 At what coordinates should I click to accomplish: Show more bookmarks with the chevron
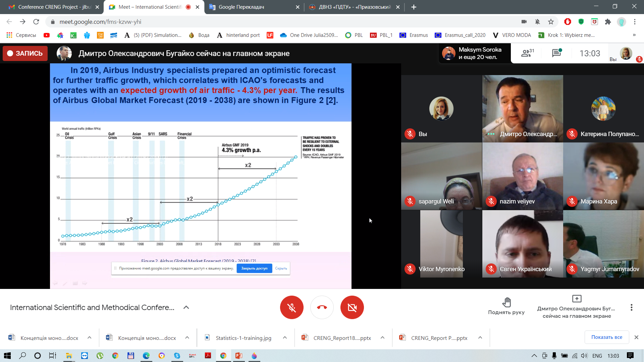[634, 35]
